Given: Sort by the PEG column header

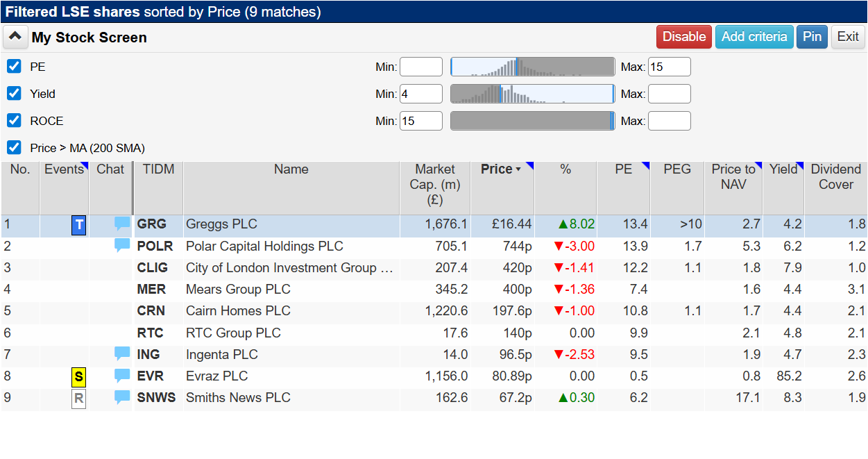Looking at the screenshot, I should click(677, 188).
